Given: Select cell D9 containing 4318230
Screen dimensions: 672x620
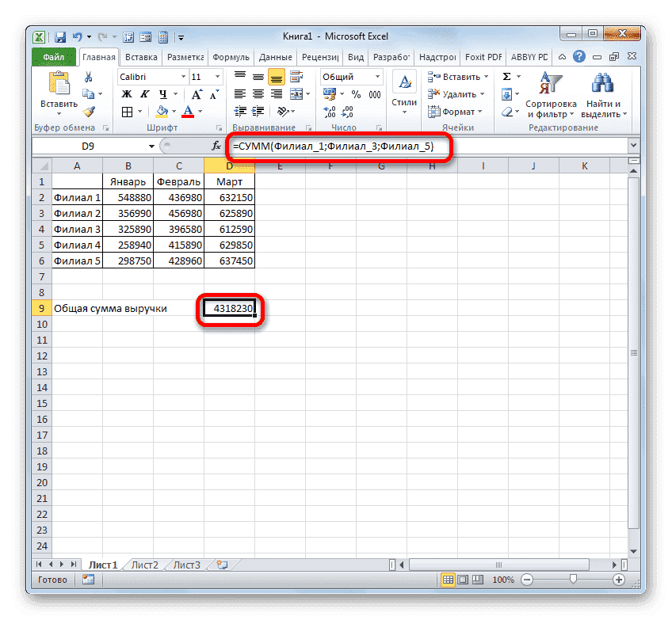Looking at the screenshot, I should 229,307.
